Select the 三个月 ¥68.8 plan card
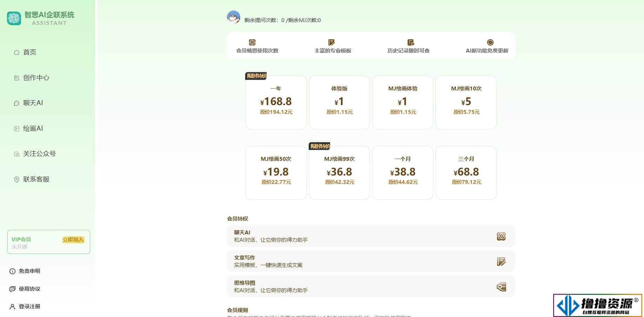Screen dimensions: 644x317 pyautogui.click(x=466, y=173)
